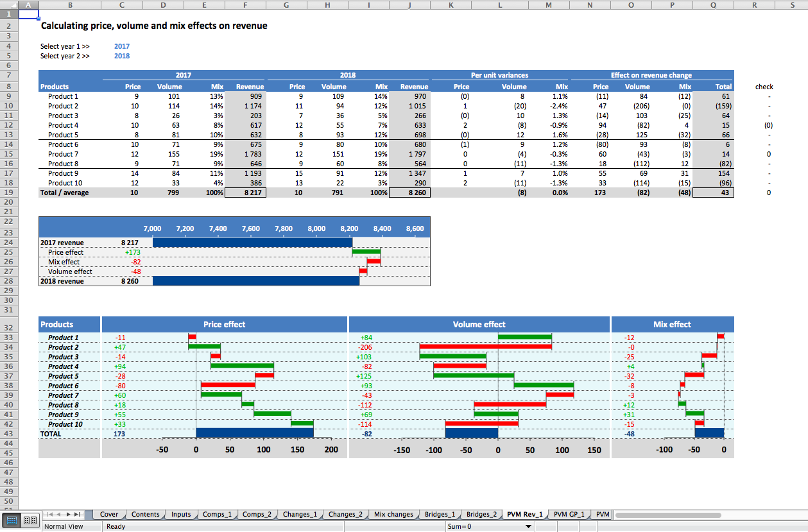Go to first sheet arrow

click(x=49, y=515)
